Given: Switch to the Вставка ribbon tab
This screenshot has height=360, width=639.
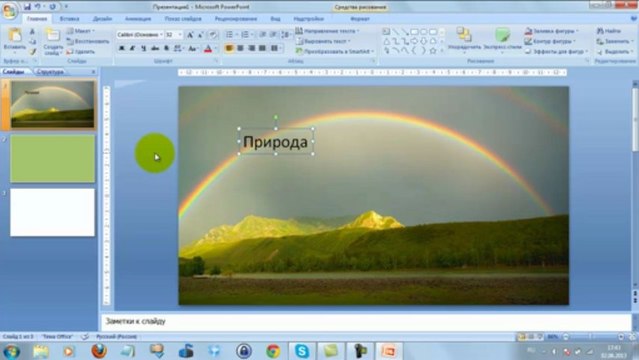Looking at the screenshot, I should pyautogui.click(x=69, y=19).
